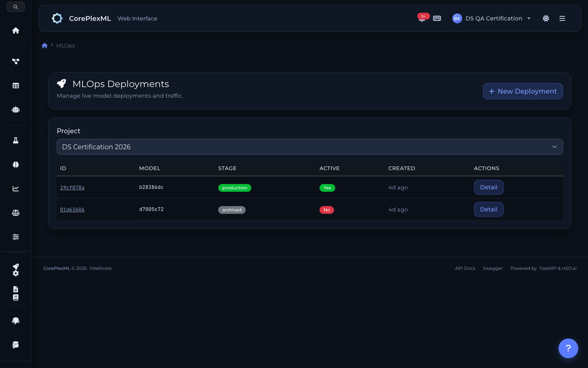Screen dimensions: 588x368
Task: Open the DS QA Certification account dropdown
Action: pos(492,18)
